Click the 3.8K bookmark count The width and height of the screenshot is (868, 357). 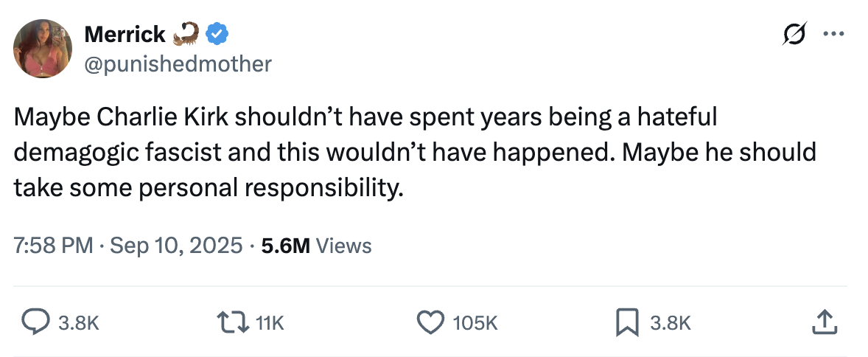671,322
